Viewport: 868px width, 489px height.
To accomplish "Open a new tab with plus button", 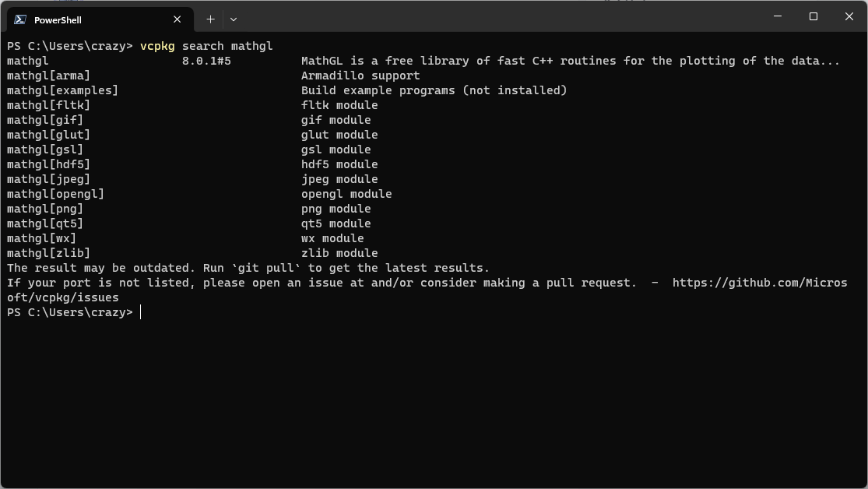I will [210, 19].
